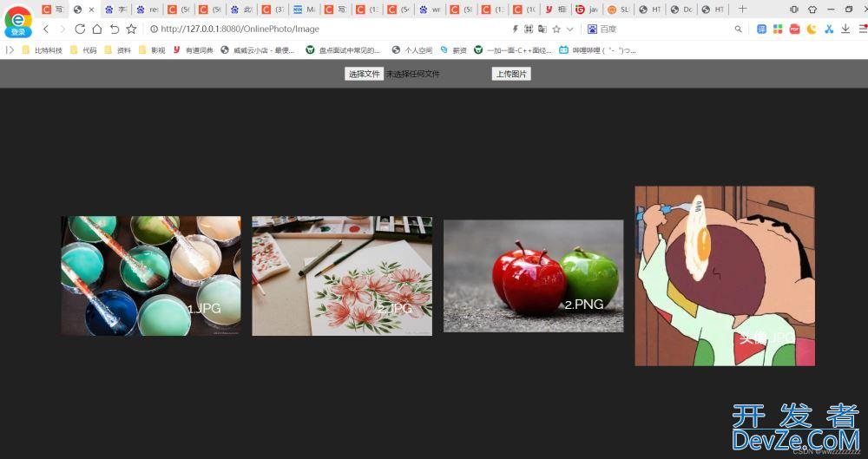Screen dimensions: 868x459
Task: Open the 哔哩哔哩 bookmark
Action: [x=597, y=49]
